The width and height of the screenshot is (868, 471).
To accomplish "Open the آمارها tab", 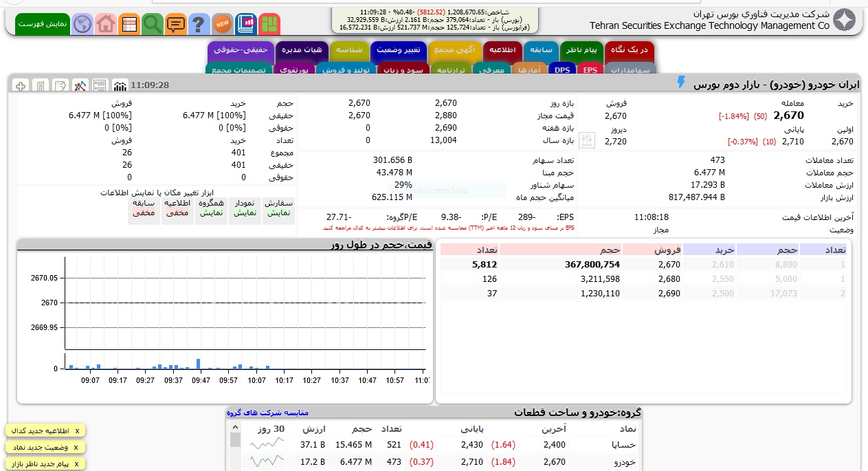I will pyautogui.click(x=530, y=69).
